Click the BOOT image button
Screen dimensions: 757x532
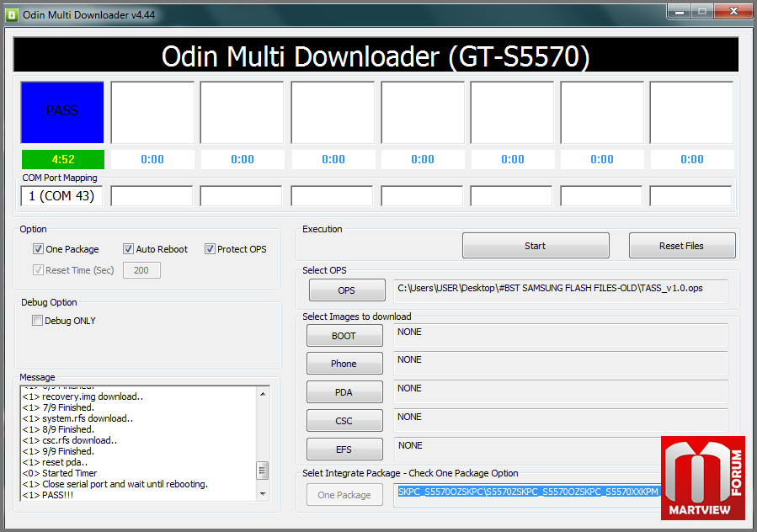click(344, 336)
